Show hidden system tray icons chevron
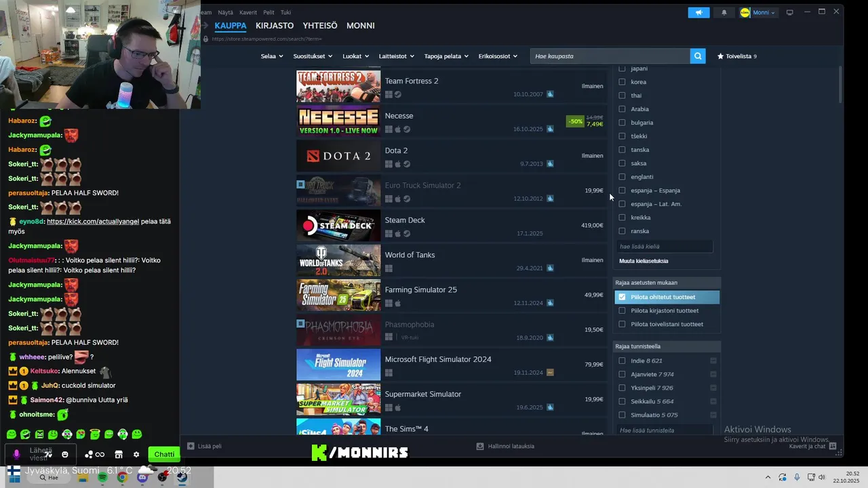Image resolution: width=868 pixels, height=488 pixels. pyautogui.click(x=768, y=477)
